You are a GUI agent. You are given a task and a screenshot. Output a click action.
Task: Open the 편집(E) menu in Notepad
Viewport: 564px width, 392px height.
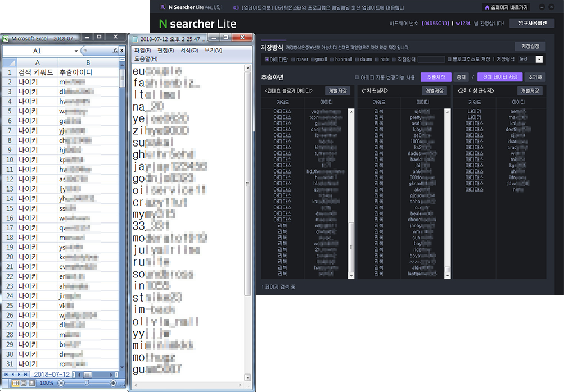(x=165, y=51)
